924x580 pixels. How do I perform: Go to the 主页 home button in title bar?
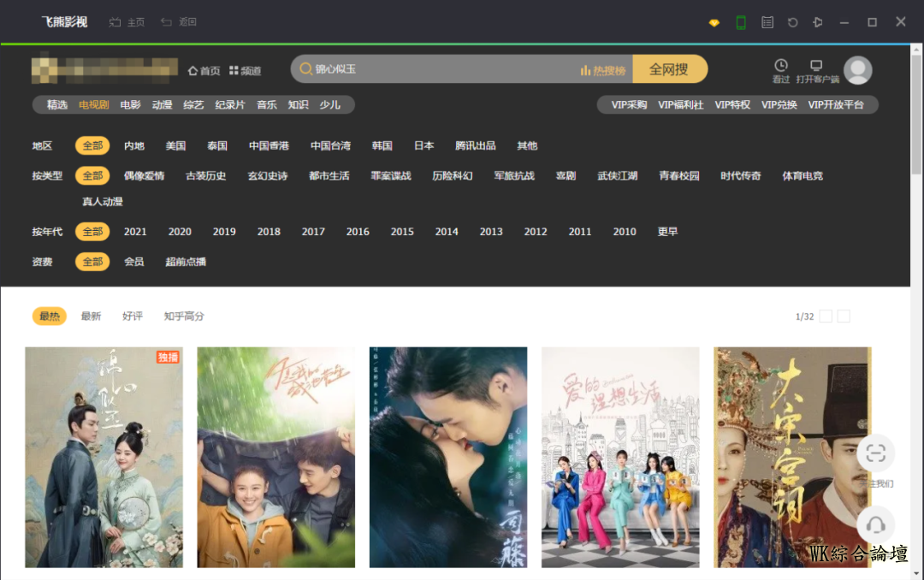(x=127, y=21)
